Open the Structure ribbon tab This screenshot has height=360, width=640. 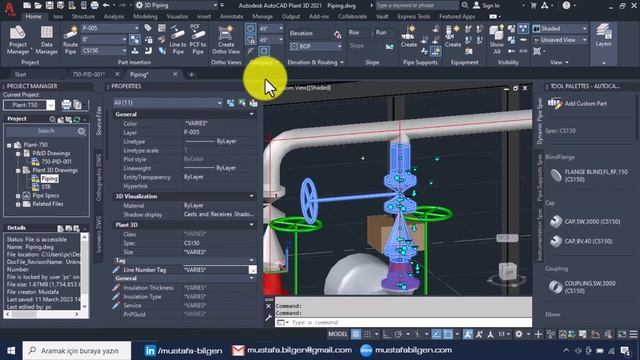pyautogui.click(x=83, y=17)
